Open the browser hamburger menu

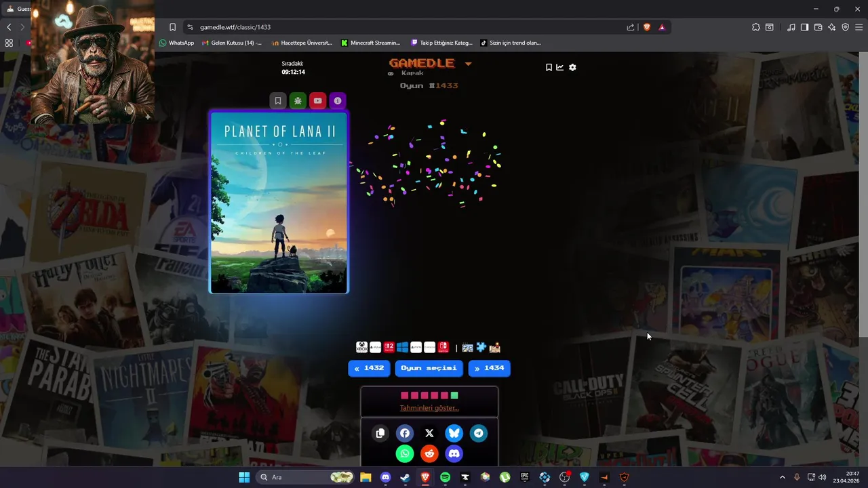(x=859, y=27)
